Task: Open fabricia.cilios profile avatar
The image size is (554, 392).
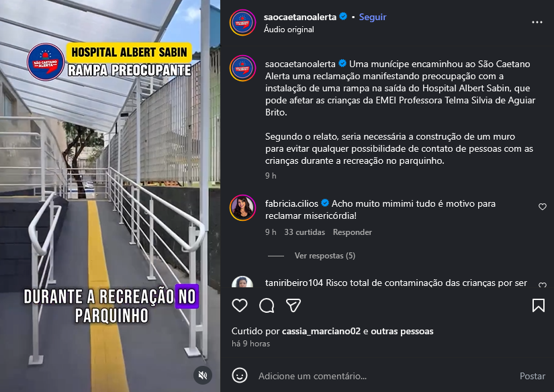Action: [x=242, y=207]
